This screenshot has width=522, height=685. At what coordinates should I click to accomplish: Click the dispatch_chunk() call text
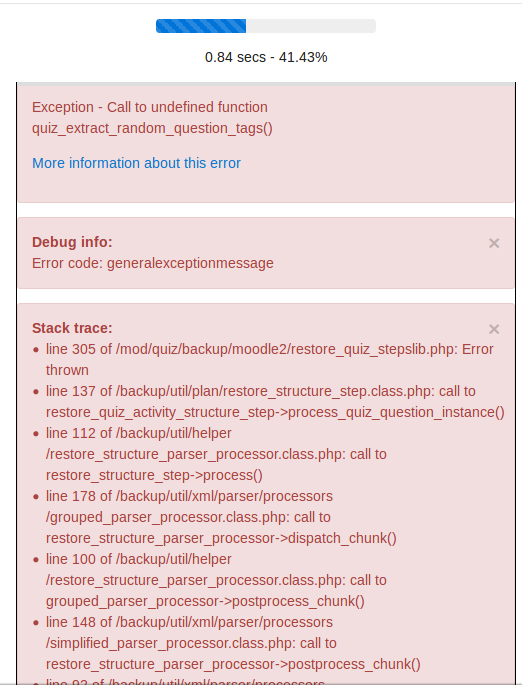342,538
